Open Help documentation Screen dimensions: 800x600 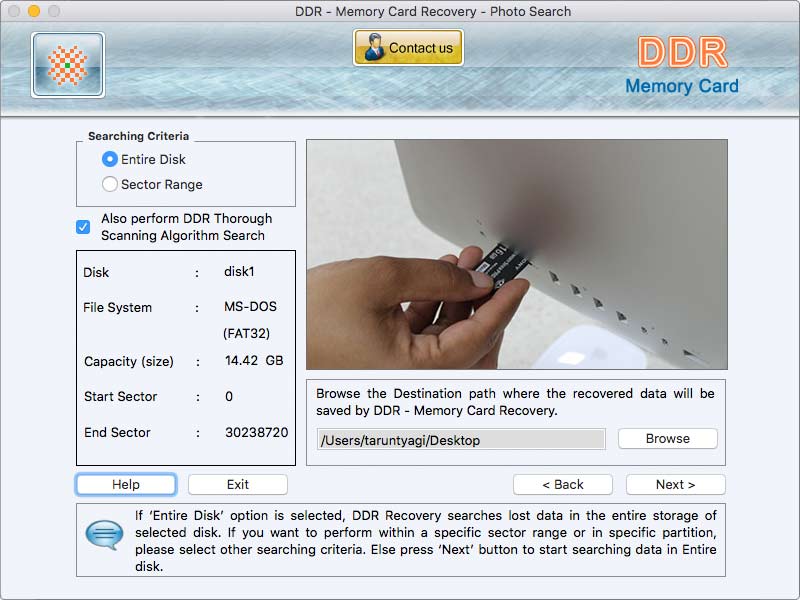tap(125, 484)
